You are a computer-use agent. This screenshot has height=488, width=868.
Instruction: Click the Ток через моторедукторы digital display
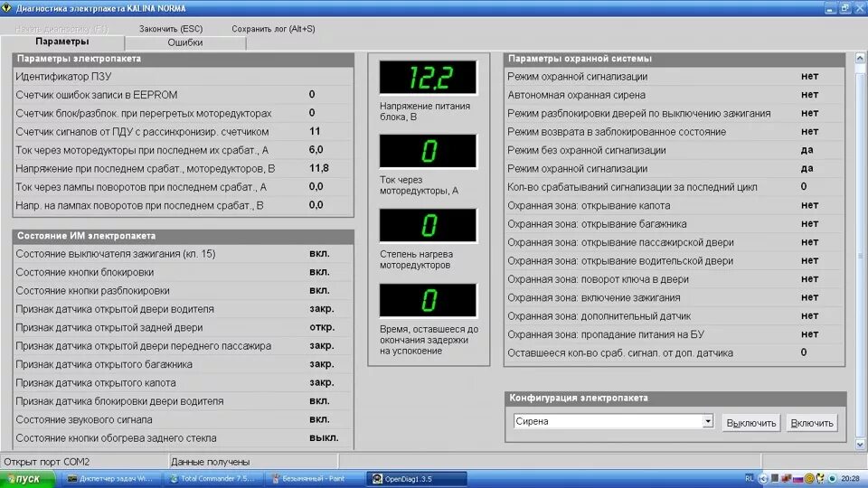tap(428, 151)
